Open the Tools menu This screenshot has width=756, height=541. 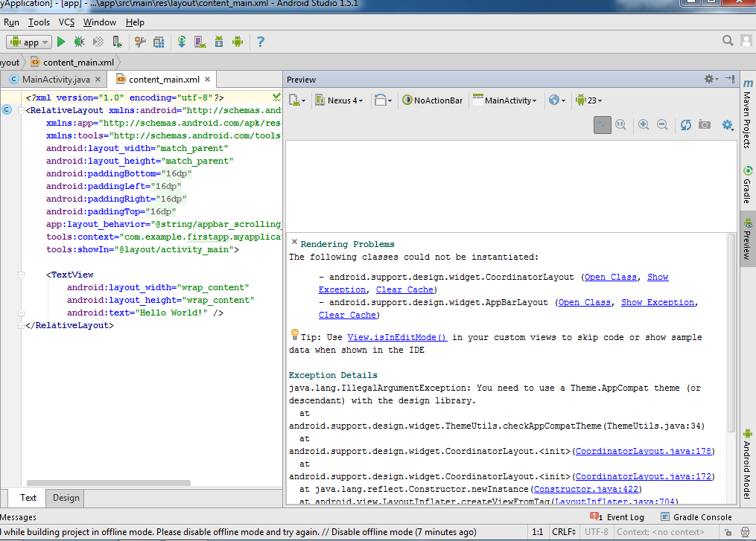pyautogui.click(x=39, y=22)
